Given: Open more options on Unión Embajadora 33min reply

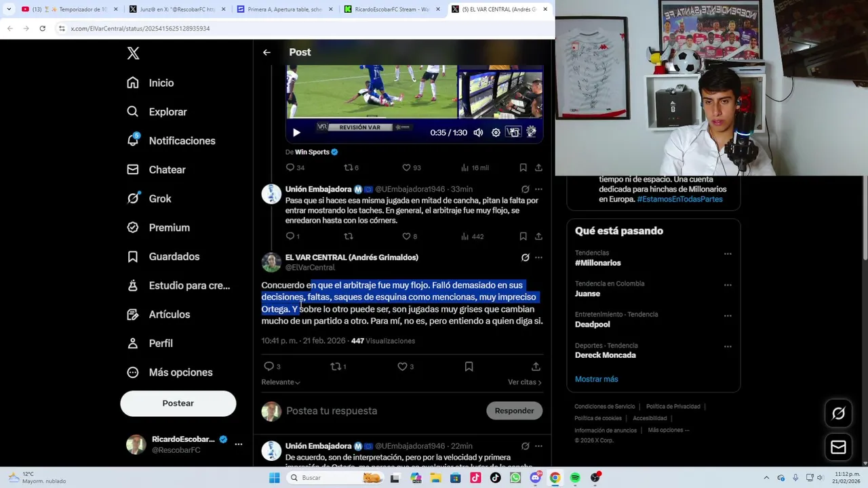Looking at the screenshot, I should (x=538, y=189).
